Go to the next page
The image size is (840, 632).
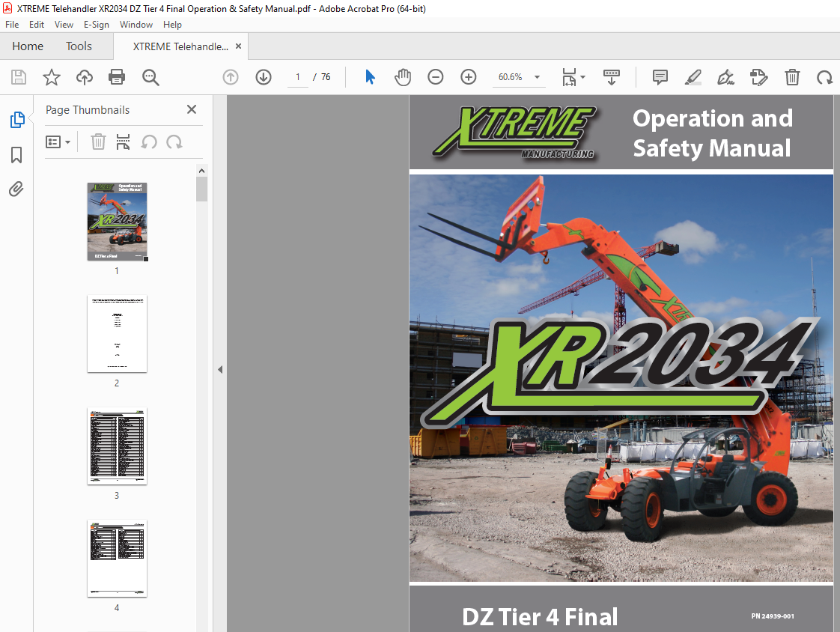[x=263, y=77]
